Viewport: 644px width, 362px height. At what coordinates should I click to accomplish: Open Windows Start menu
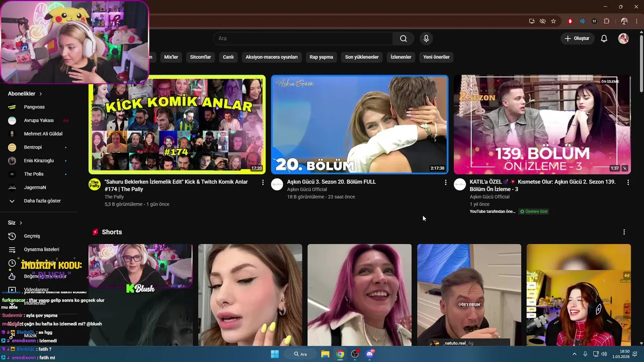(275, 354)
